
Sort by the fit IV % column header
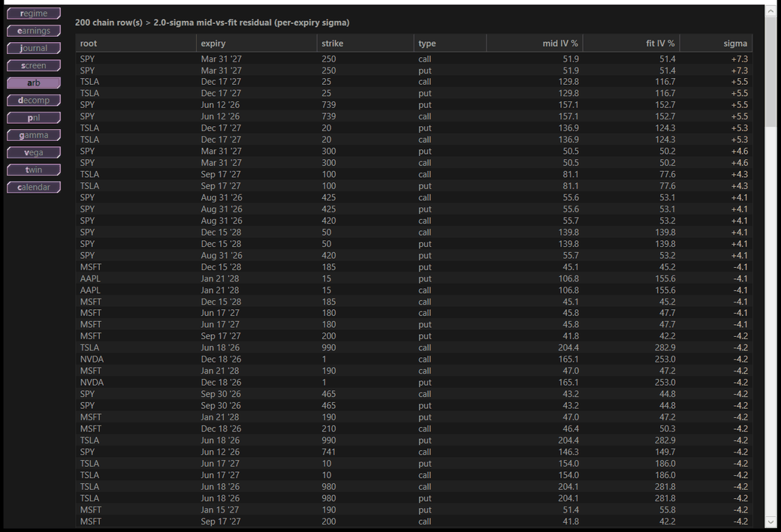pos(631,44)
